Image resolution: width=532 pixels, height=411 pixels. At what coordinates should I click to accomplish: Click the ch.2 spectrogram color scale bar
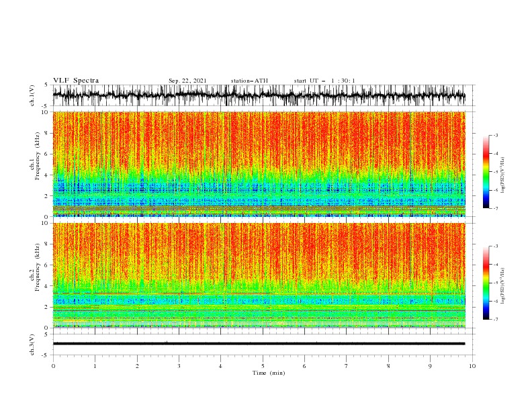(x=486, y=283)
